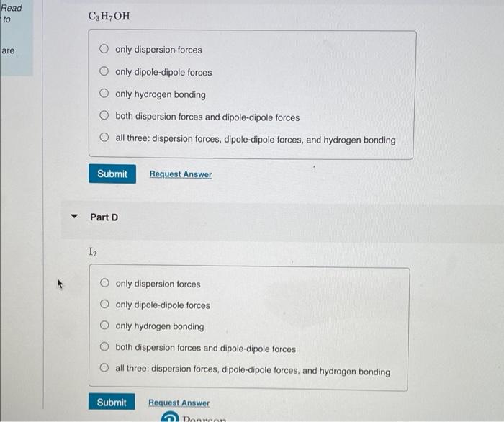Select 'only dispersion forces' for I2
The image size is (504, 422).
pyautogui.click(x=104, y=283)
